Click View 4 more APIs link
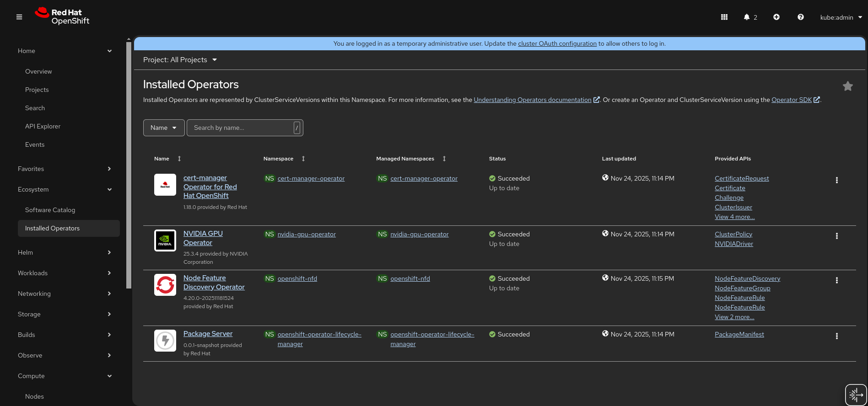The image size is (868, 406). pos(735,217)
